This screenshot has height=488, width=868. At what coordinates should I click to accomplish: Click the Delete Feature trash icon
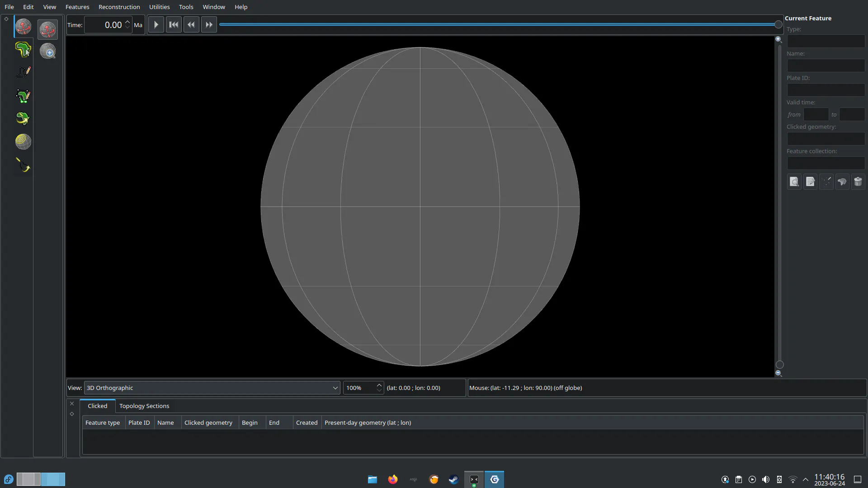[x=858, y=182]
